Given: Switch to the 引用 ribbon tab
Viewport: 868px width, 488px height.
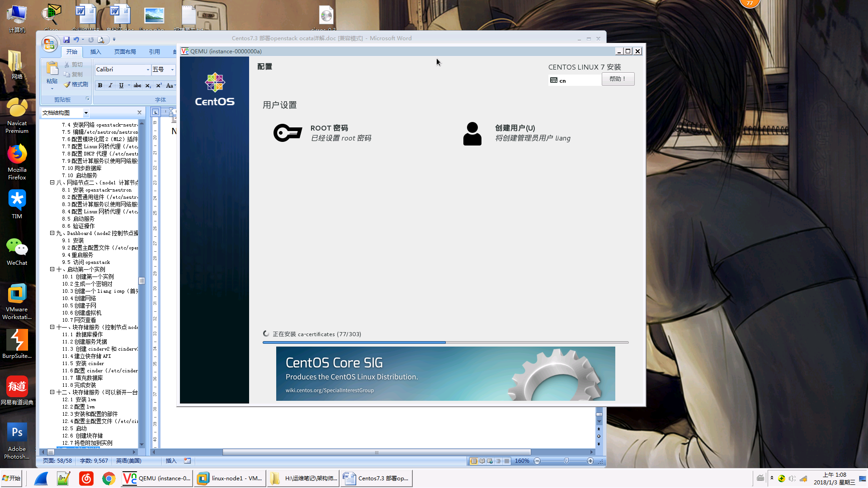Looking at the screenshot, I should click(x=155, y=52).
